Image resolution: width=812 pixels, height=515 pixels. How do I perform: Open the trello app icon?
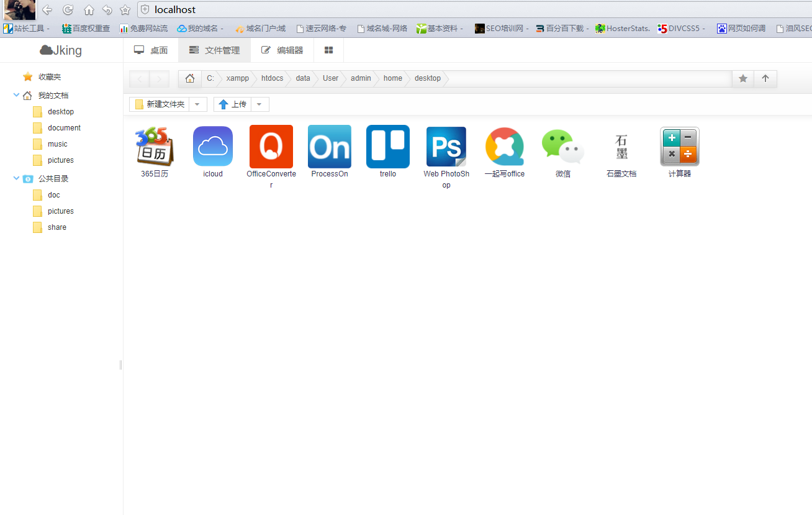pyautogui.click(x=388, y=147)
